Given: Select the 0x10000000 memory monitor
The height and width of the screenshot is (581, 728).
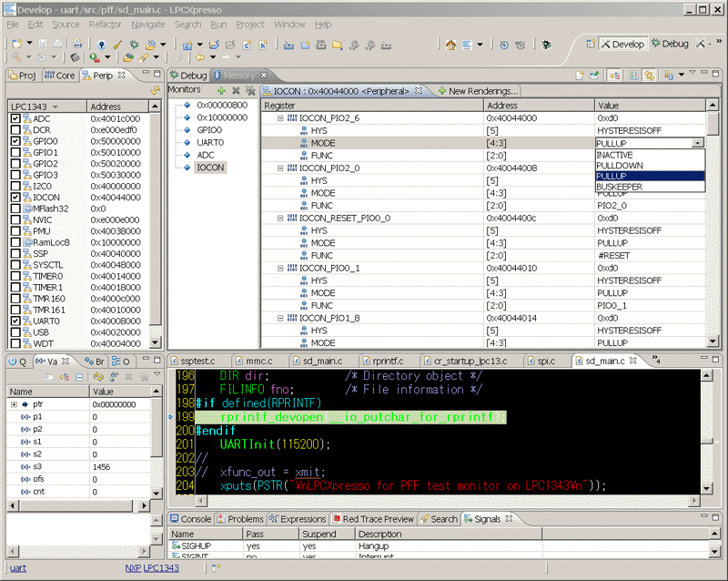Looking at the screenshot, I should tap(222, 117).
